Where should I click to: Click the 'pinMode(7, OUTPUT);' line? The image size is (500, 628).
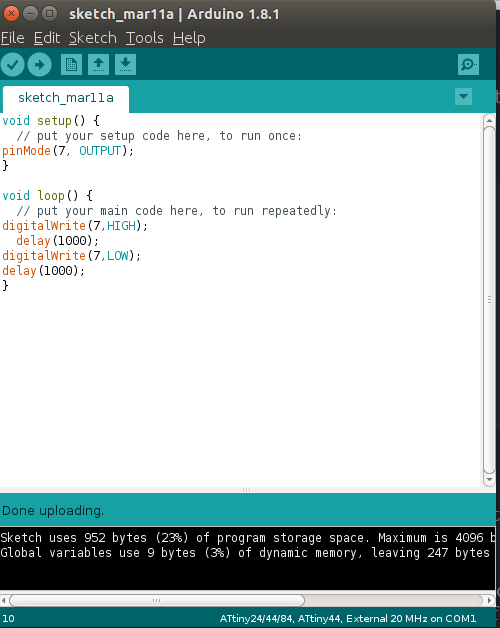pyautogui.click(x=68, y=151)
